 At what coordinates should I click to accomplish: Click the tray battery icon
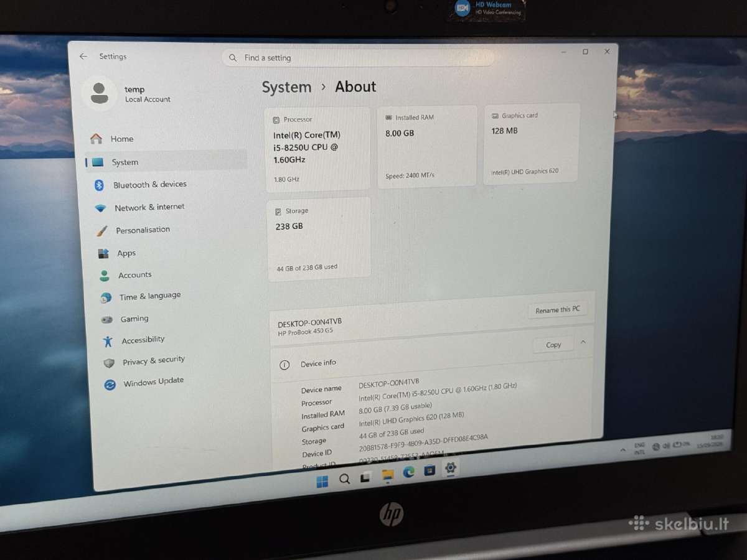[677, 444]
